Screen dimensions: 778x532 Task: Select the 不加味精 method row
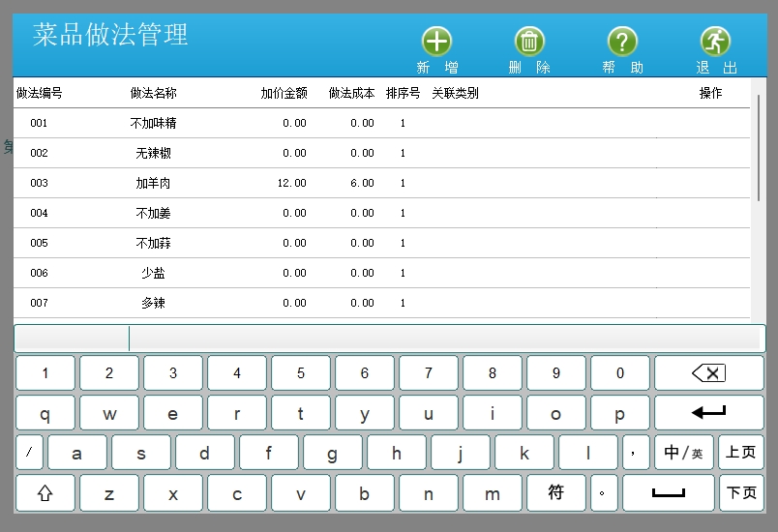point(153,123)
